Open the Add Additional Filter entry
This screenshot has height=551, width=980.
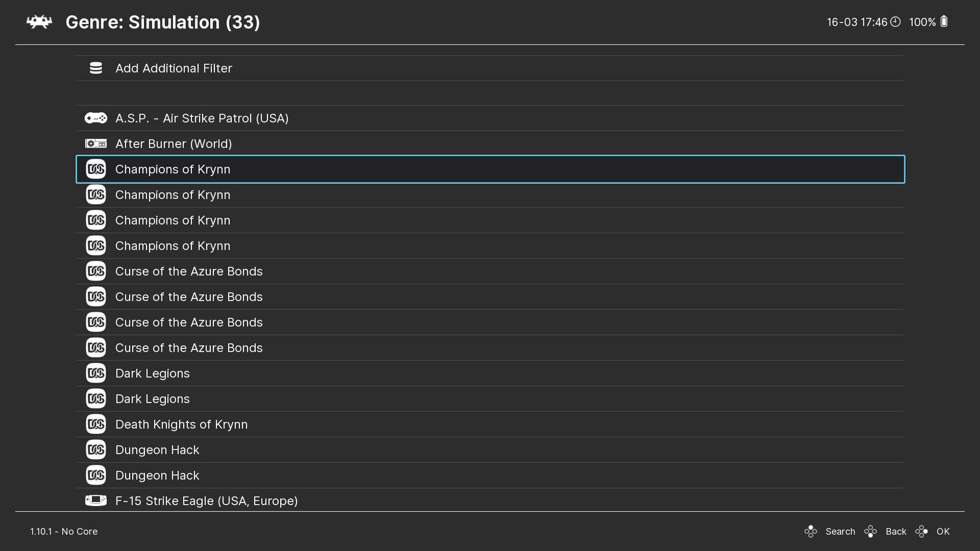(490, 68)
